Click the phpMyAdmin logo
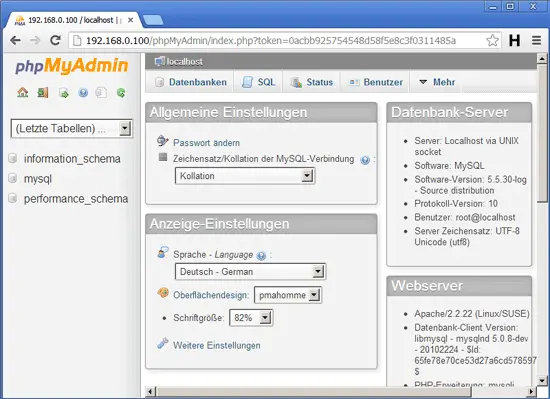The height and width of the screenshot is (399, 550). pos(72,66)
